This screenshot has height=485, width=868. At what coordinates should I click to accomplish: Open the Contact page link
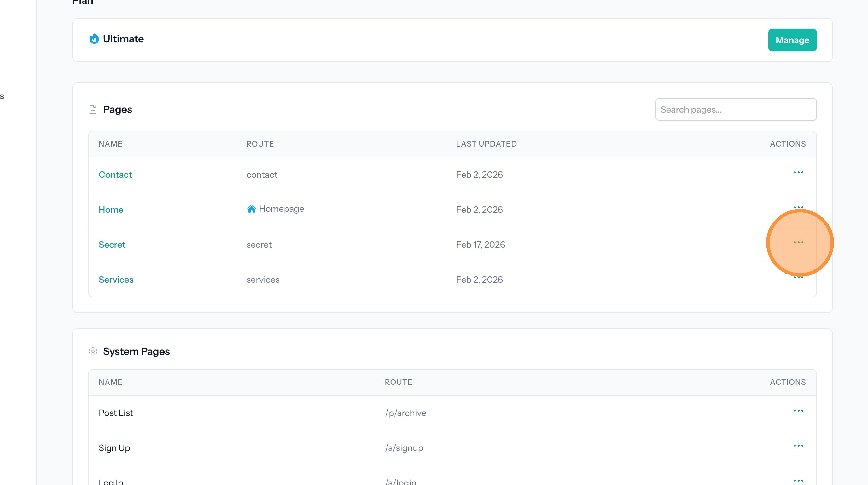115,175
